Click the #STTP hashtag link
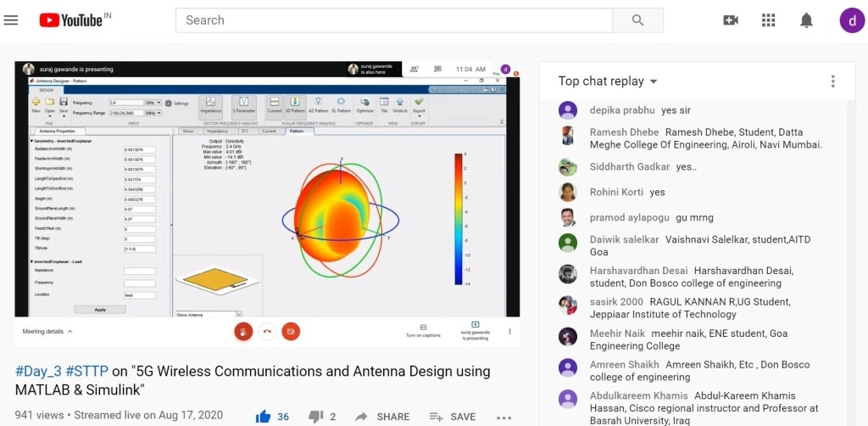 pyautogui.click(x=87, y=371)
